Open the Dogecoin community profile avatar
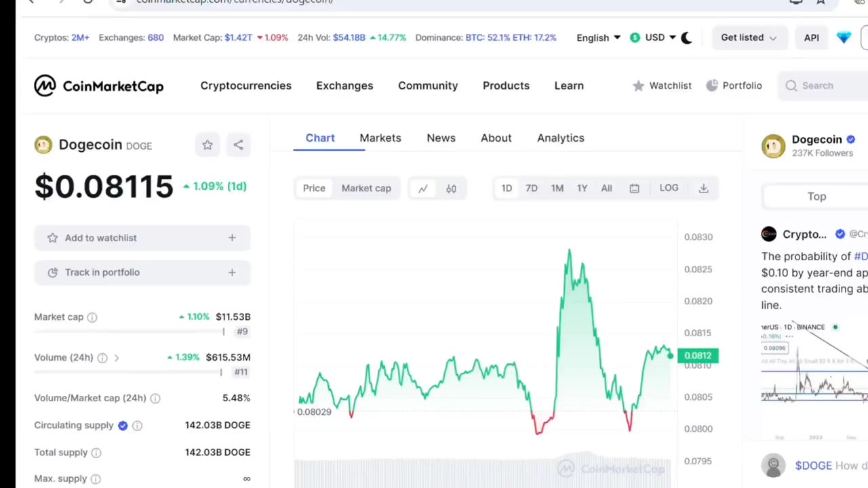This screenshot has height=488, width=868. (x=773, y=146)
